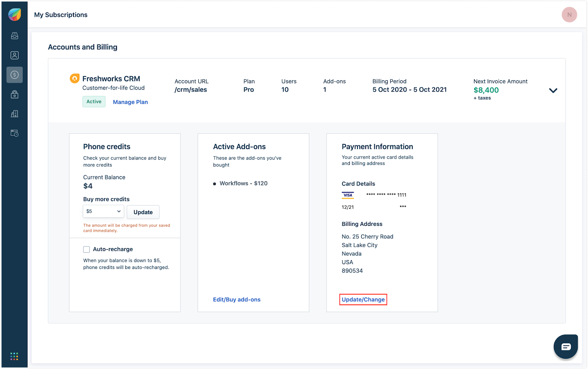Image resolution: width=588 pixels, height=369 pixels.
Task: Click the Customer-for-life Cloud subtitle
Action: click(114, 88)
